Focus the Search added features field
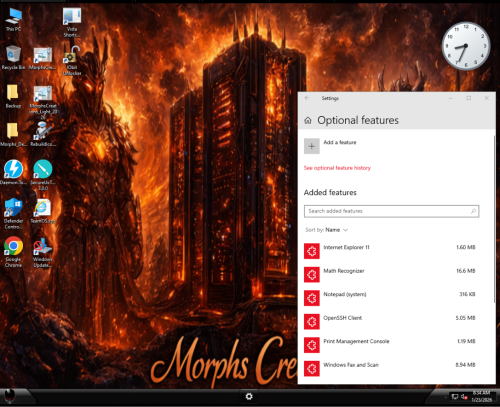The width and height of the screenshot is (500, 407). click(x=391, y=211)
